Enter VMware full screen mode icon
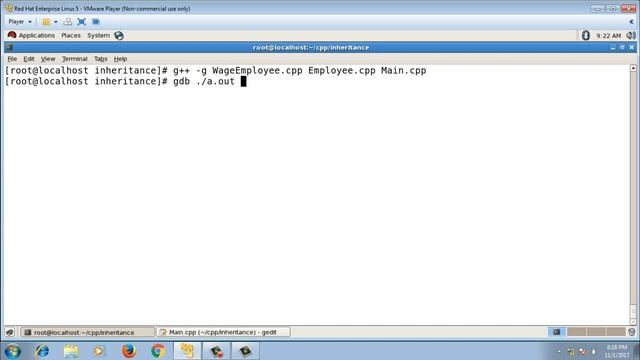The height and width of the screenshot is (360, 640). coord(82,22)
